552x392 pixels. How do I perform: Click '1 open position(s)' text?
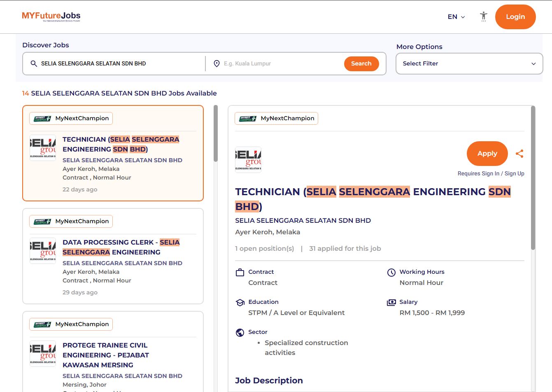tap(265, 248)
